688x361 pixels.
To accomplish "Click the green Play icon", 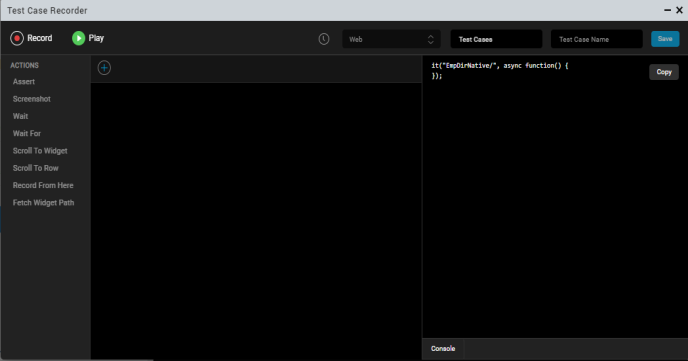I will point(79,38).
